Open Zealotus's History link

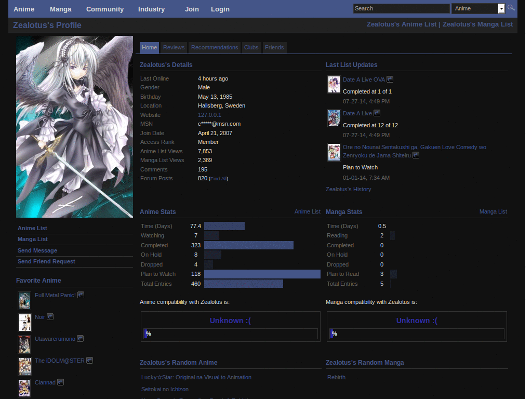[348, 189]
